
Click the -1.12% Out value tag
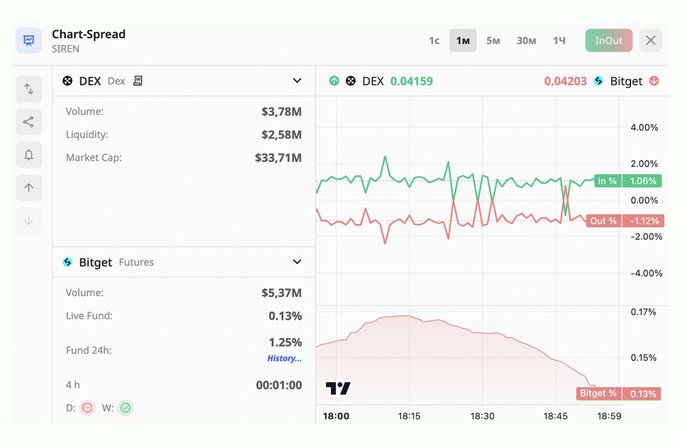pos(644,221)
